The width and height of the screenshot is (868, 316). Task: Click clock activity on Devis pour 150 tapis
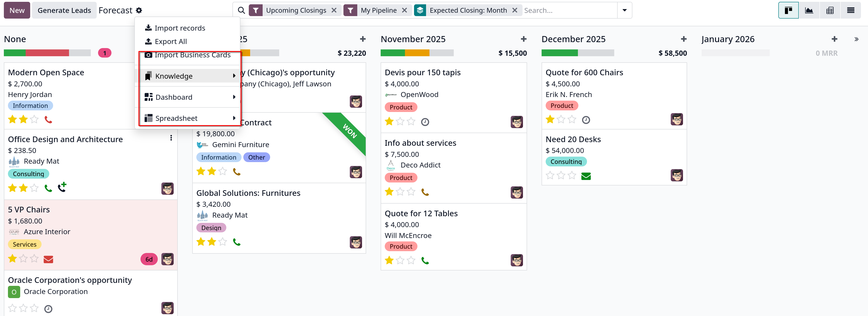click(425, 122)
